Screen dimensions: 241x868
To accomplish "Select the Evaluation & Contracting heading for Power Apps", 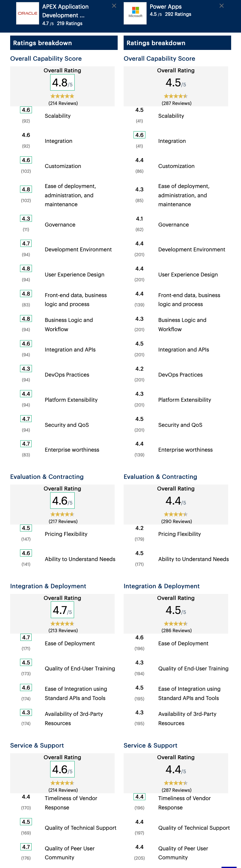I will point(161,477).
